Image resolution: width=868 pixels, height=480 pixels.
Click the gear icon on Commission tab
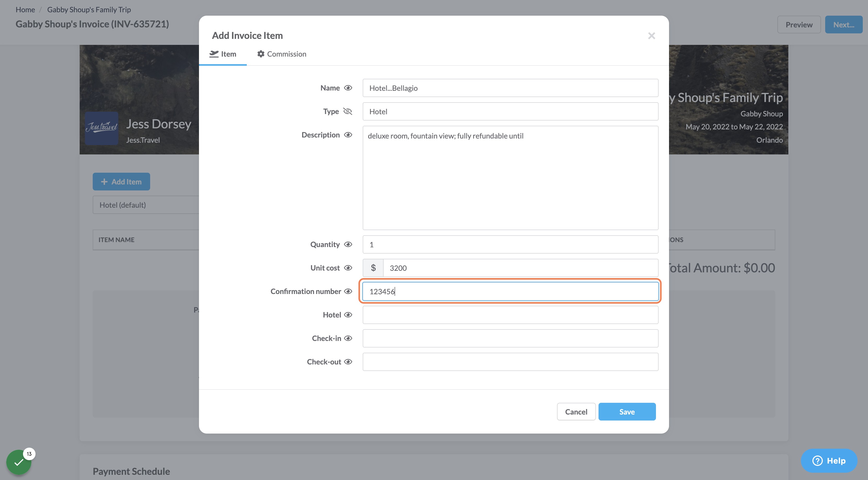261,54
